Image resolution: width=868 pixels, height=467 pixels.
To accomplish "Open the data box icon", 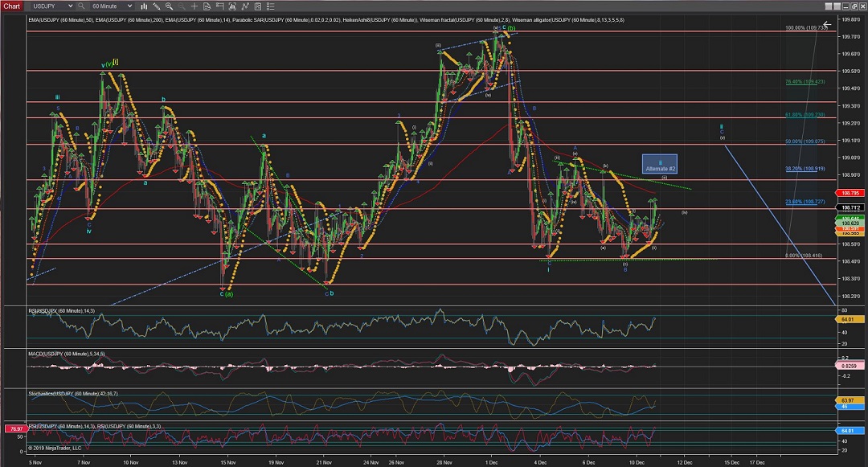I will [x=207, y=6].
